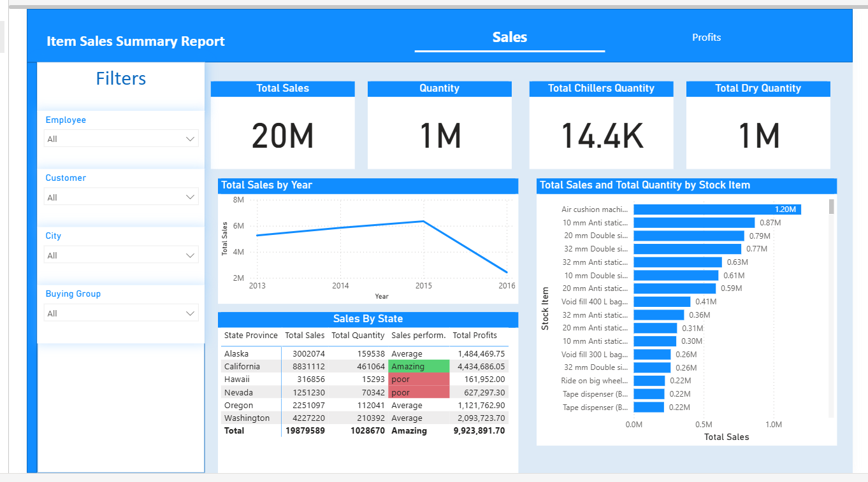868x482 pixels.
Task: Click the stock item chart vertical scrollbar
Action: click(831, 207)
